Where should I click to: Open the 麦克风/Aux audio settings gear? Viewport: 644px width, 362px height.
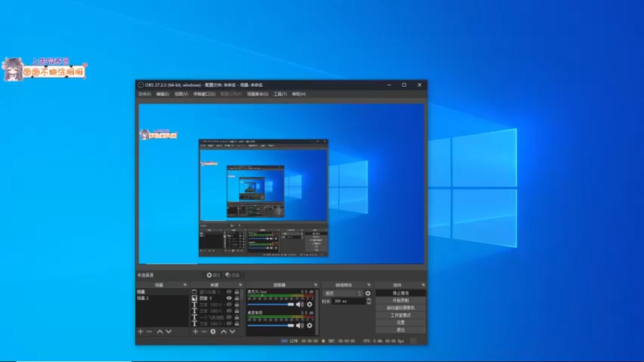point(309,304)
